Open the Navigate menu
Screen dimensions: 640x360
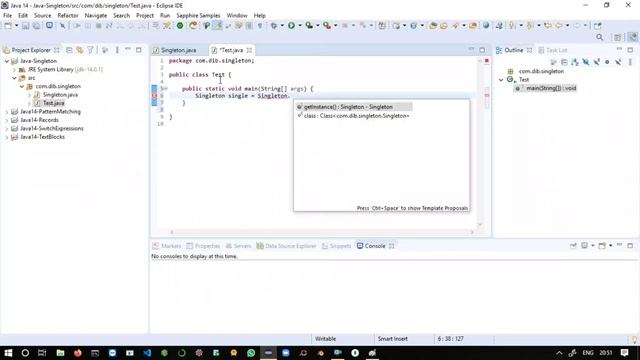[96, 16]
